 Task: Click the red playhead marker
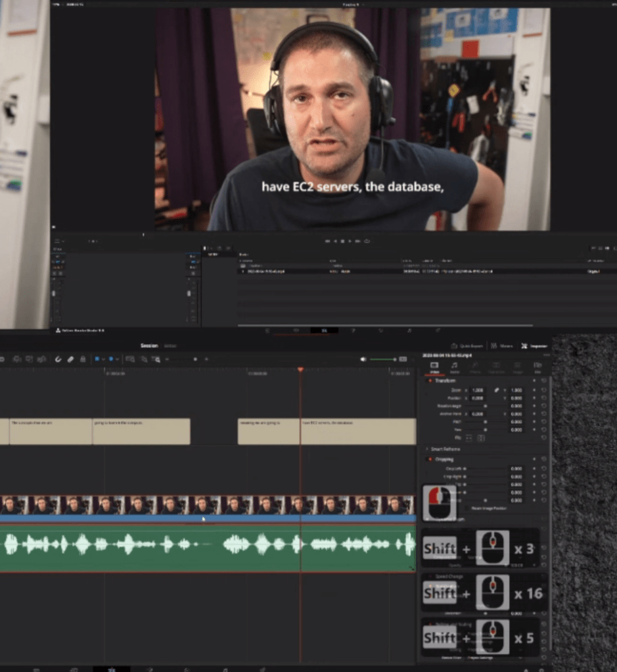[x=300, y=369]
